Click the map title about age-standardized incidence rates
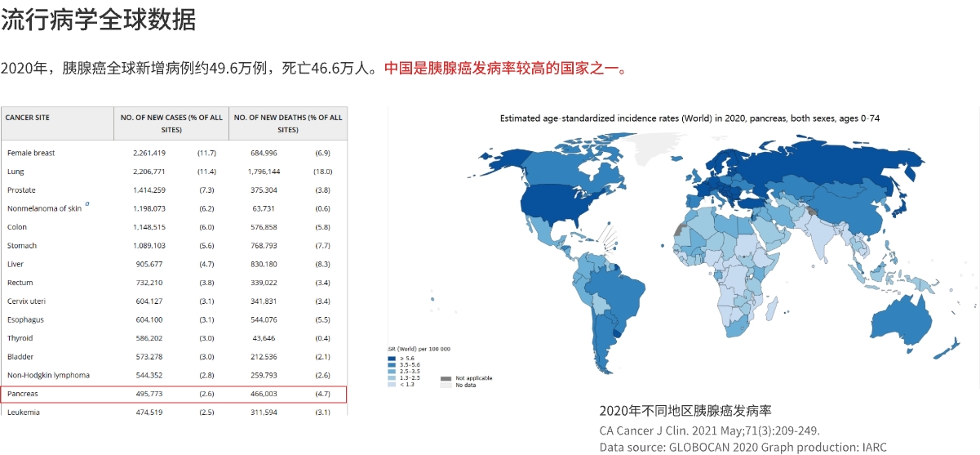The height and width of the screenshot is (455, 980). tap(690, 118)
